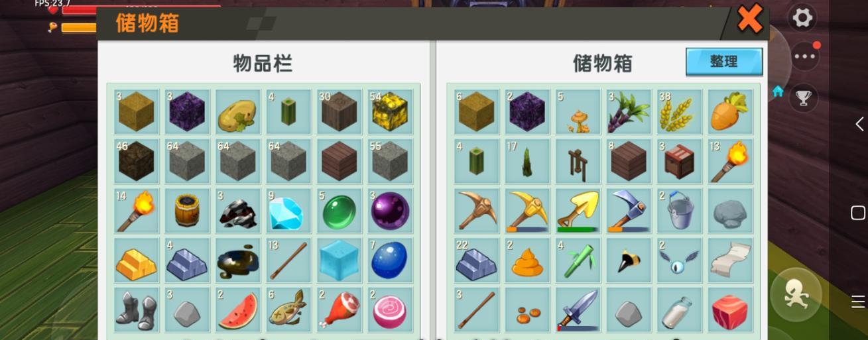Select the carrot in storage box
Image resolution: width=868 pixels, height=340 pixels.
click(x=730, y=112)
